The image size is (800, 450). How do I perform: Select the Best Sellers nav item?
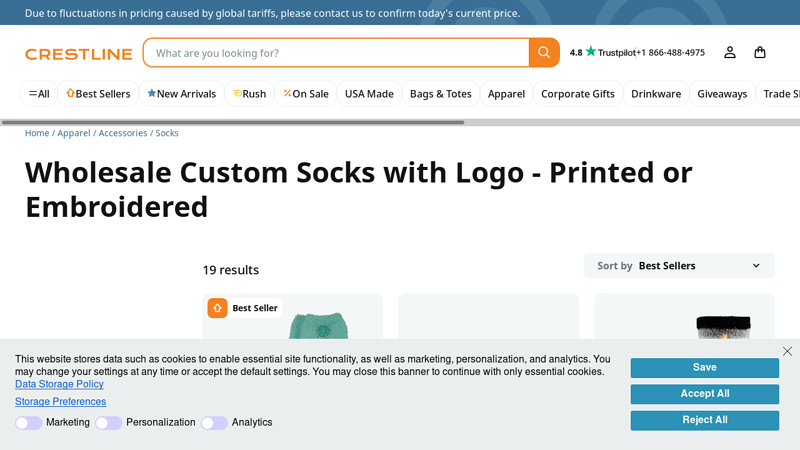click(98, 94)
